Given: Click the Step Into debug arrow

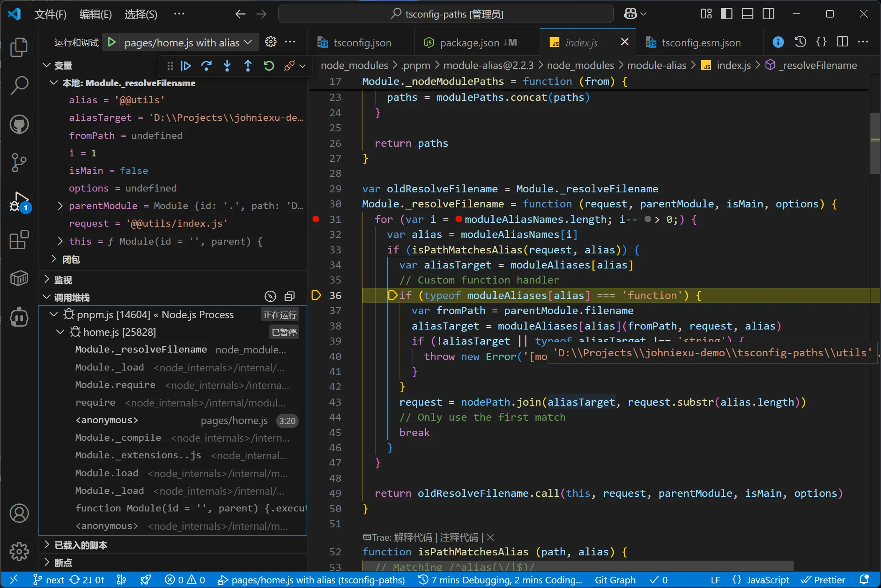Looking at the screenshot, I should (227, 66).
